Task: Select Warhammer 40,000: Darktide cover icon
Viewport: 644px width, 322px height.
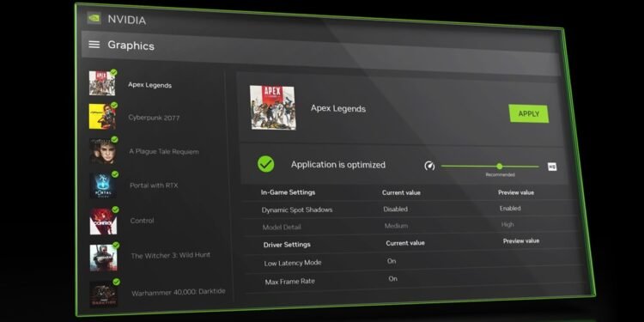Action: [x=104, y=294]
